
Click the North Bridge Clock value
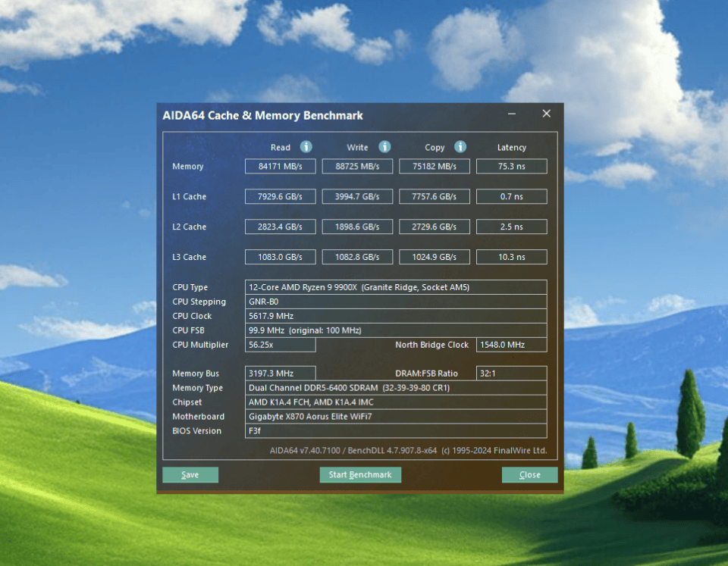pos(511,345)
